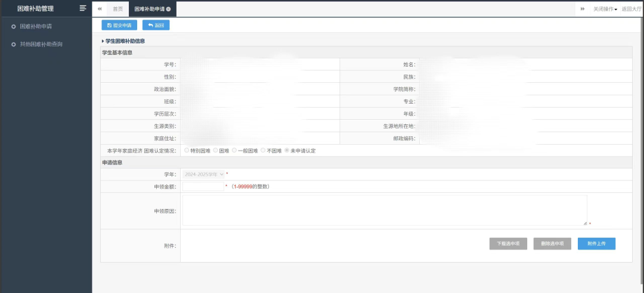Click the circle icon beside 困难补助申请 in sidebar
Screen dimensions: 644x293
tap(14, 27)
